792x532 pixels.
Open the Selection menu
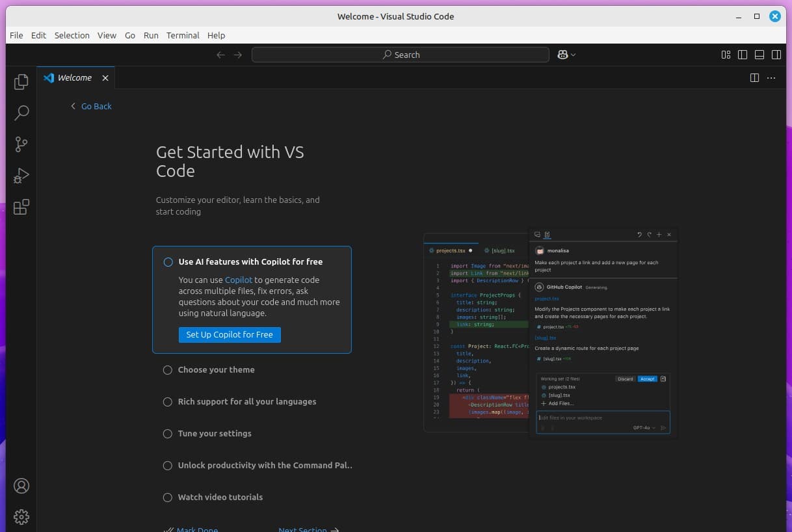[x=72, y=35]
